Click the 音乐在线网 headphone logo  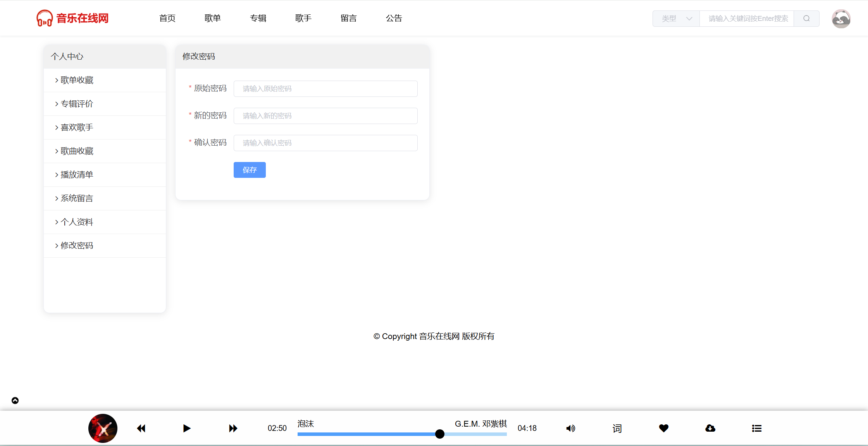tap(45, 18)
